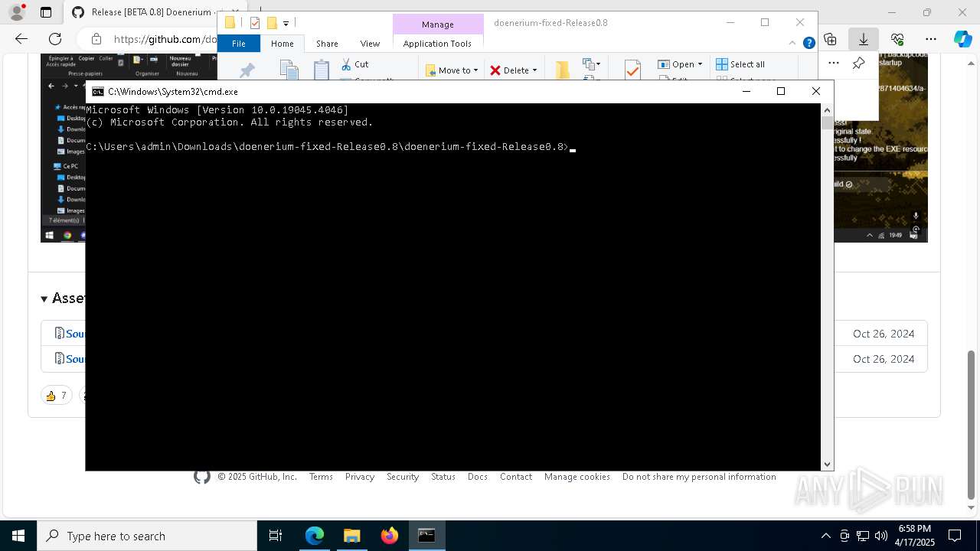Image resolution: width=980 pixels, height=551 pixels.
Task: Click Explorer quick access Properties icon
Action: (x=255, y=23)
